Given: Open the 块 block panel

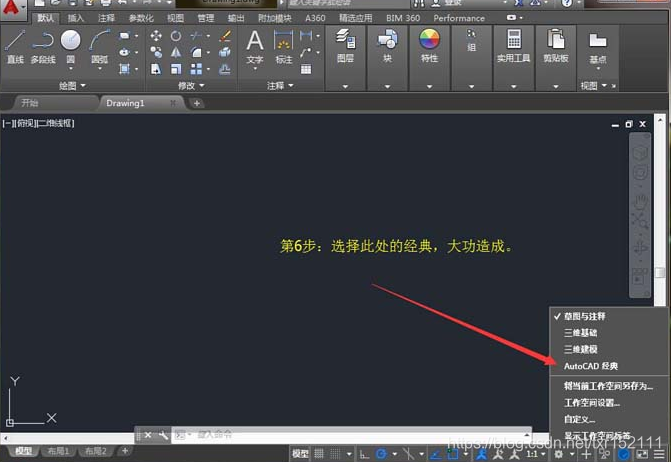Looking at the screenshot, I should [x=387, y=46].
